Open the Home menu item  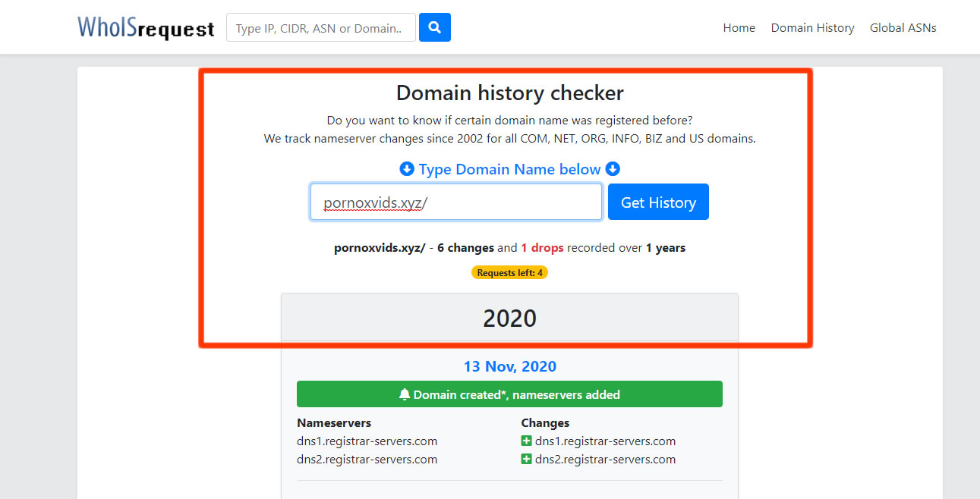point(739,27)
